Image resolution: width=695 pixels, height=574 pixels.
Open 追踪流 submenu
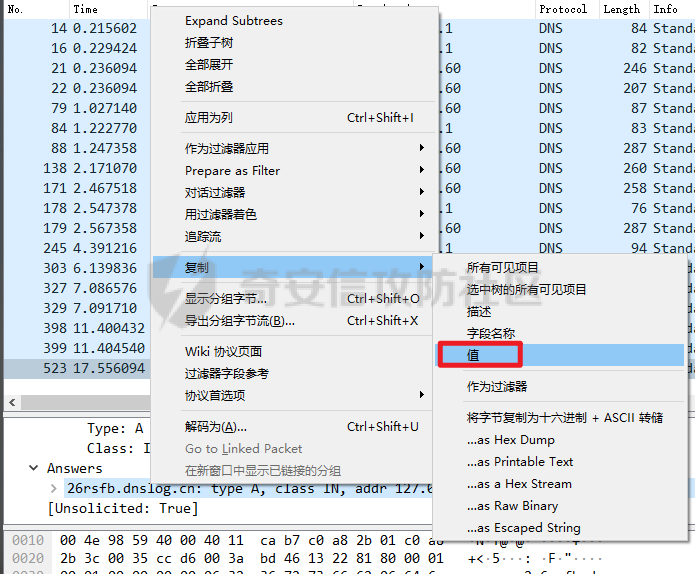click(x=203, y=237)
